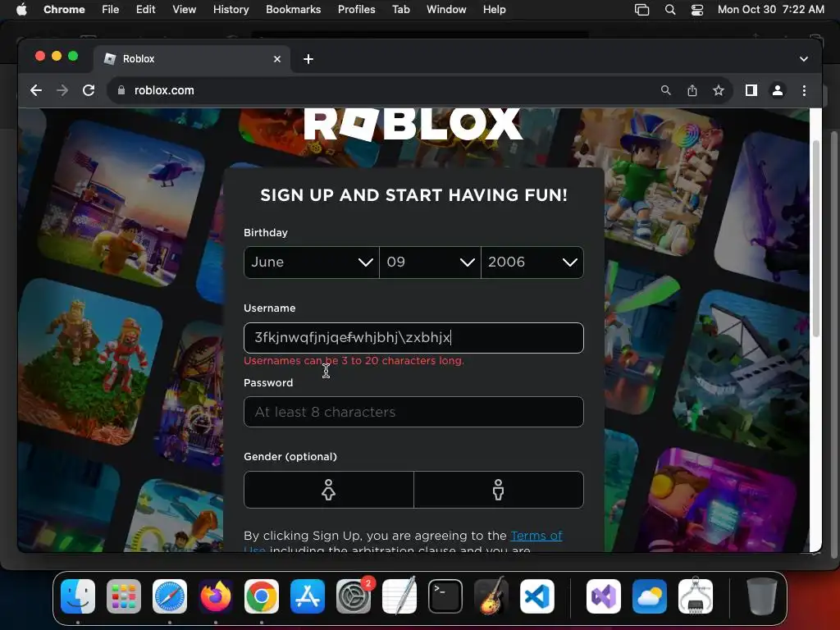Image resolution: width=840 pixels, height=630 pixels.
Task: Open the Bookmarks menu
Action: 293,10
